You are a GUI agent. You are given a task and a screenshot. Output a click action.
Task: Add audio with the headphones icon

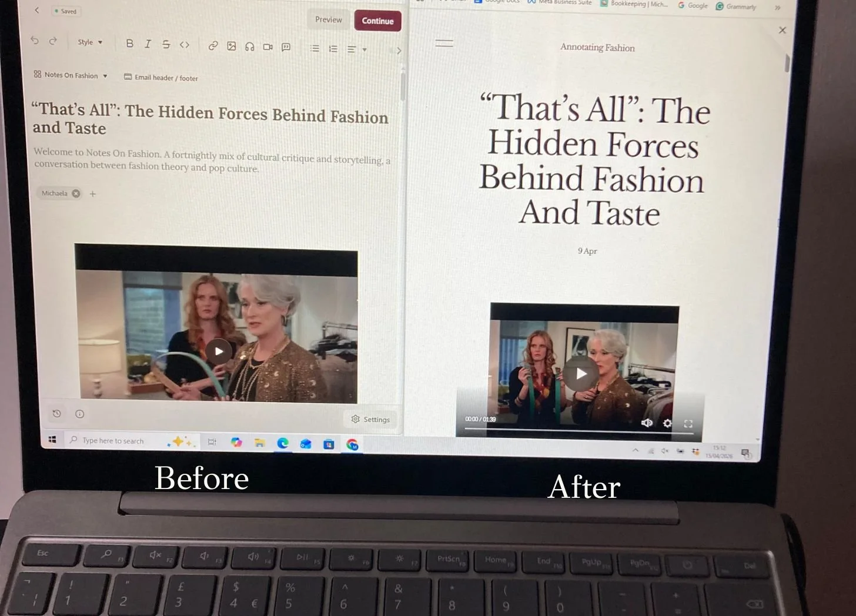tap(250, 46)
